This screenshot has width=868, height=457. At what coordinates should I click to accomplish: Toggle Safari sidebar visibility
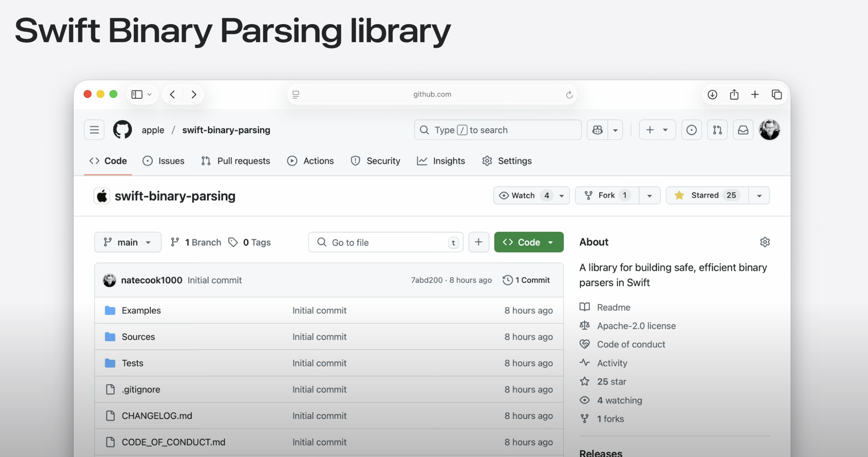click(x=137, y=94)
